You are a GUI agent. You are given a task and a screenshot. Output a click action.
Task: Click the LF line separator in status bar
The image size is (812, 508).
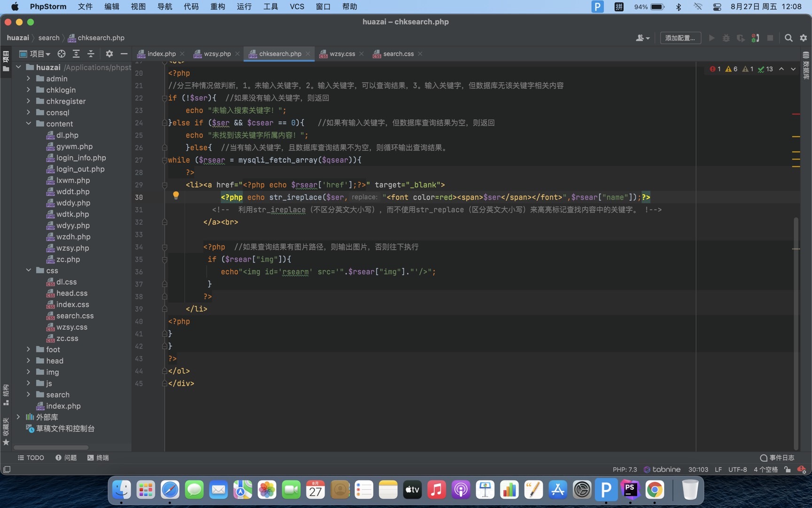(718, 469)
